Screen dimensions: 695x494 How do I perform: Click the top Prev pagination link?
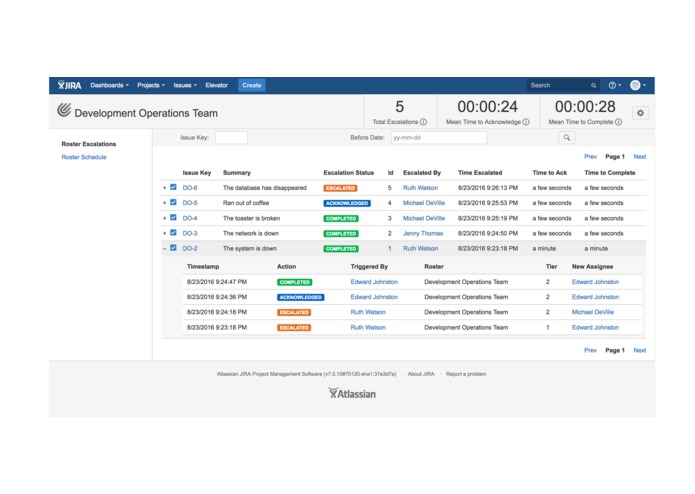click(x=590, y=156)
